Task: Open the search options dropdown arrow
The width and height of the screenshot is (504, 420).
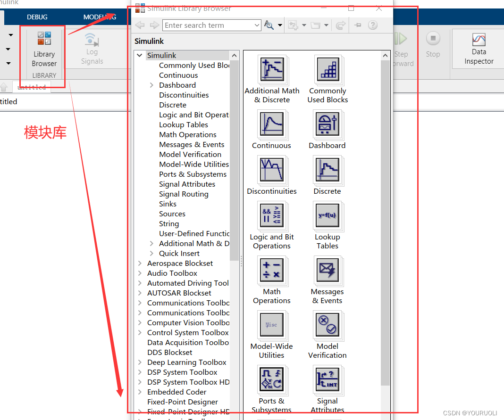Action: coord(280,25)
